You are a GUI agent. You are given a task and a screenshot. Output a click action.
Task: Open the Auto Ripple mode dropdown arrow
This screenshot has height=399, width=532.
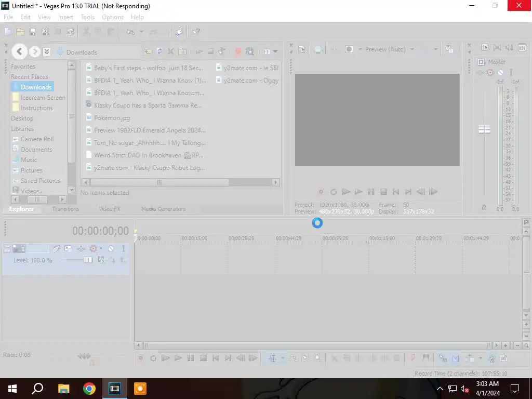(480, 358)
